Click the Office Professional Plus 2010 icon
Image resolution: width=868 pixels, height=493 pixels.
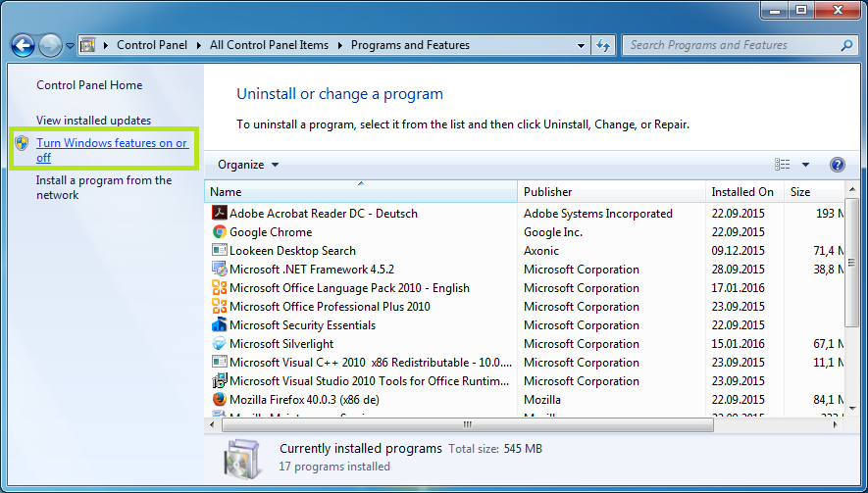coord(220,306)
